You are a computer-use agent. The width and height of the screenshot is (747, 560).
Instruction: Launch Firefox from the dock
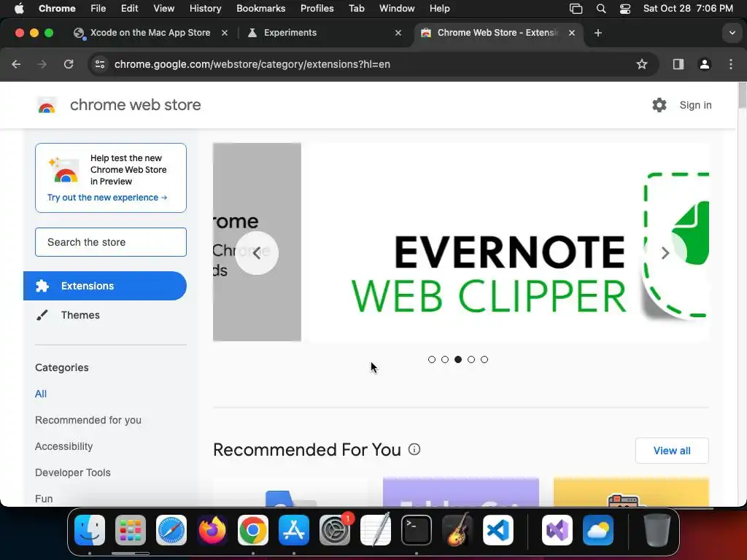pos(212,530)
